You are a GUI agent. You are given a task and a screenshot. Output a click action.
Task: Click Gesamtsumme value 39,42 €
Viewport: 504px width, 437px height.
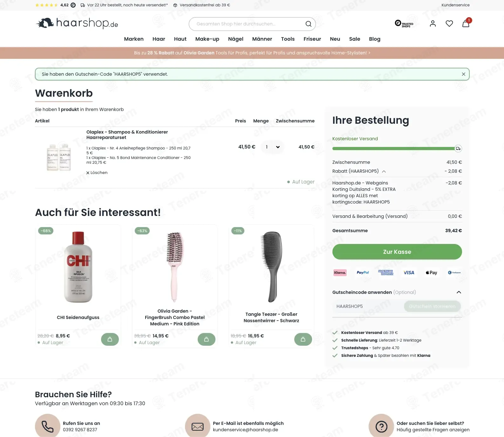453,231
